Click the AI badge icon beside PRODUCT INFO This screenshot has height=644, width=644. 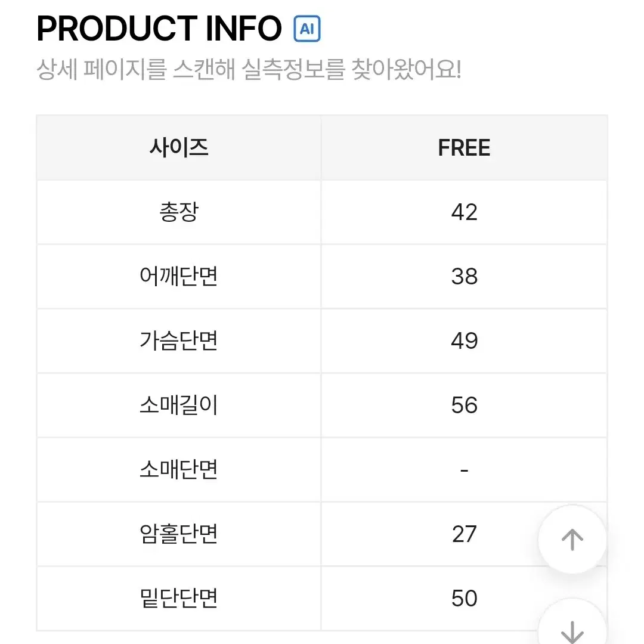pyautogui.click(x=307, y=29)
